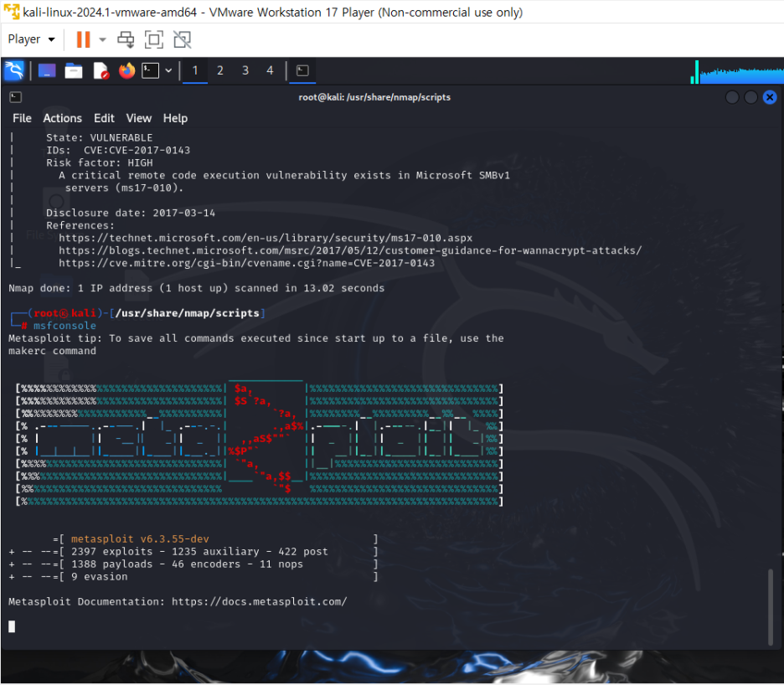Close the terminal window

[770, 97]
